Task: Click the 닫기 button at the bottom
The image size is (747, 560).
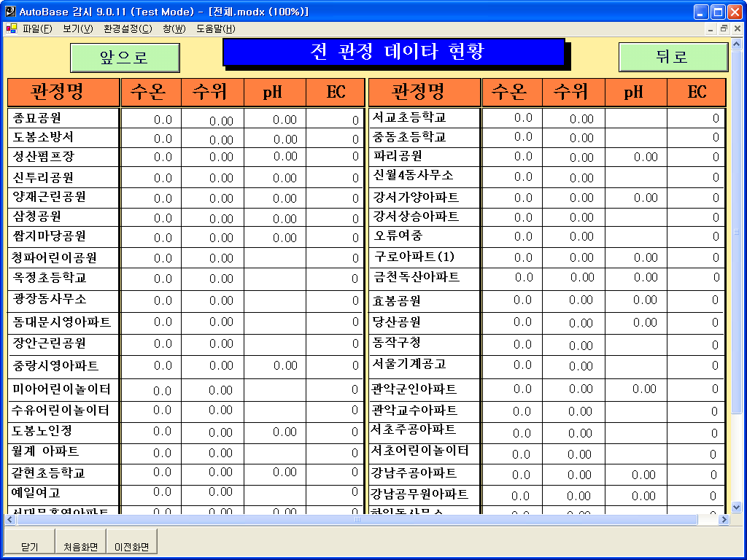Action: (30, 547)
